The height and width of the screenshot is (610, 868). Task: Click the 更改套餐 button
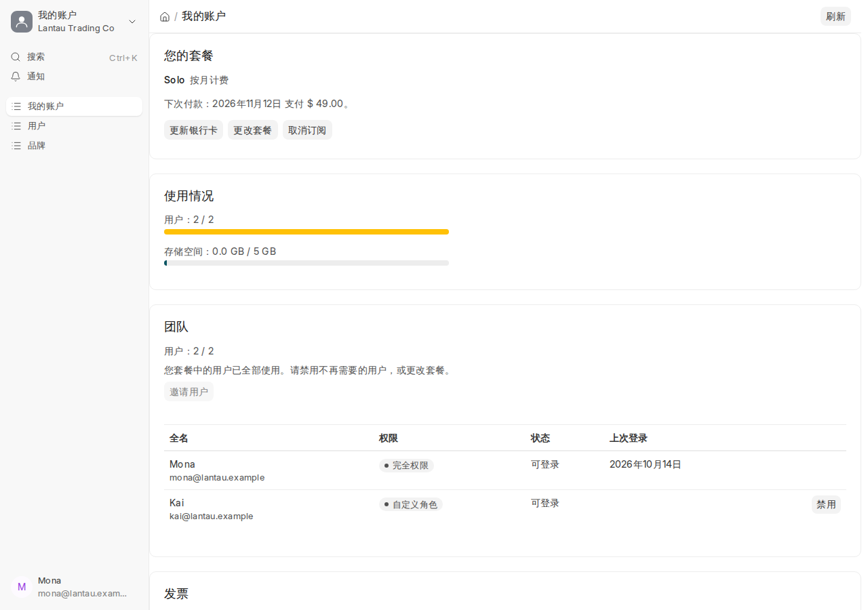[252, 130]
